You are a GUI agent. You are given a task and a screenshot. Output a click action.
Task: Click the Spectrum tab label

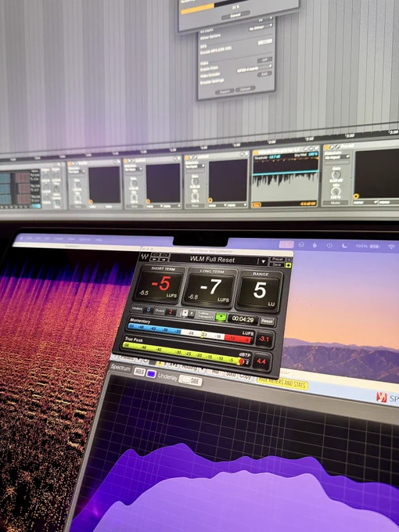tap(120, 368)
